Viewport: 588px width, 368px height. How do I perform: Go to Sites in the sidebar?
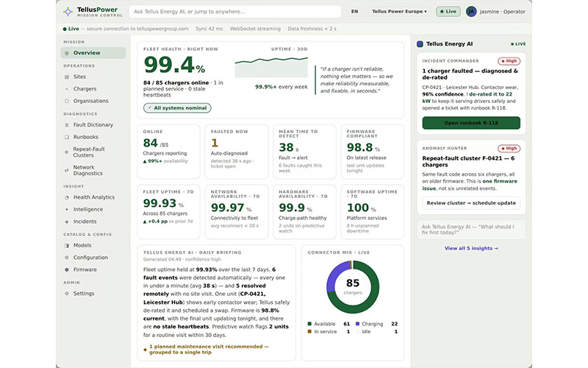[x=93, y=77]
